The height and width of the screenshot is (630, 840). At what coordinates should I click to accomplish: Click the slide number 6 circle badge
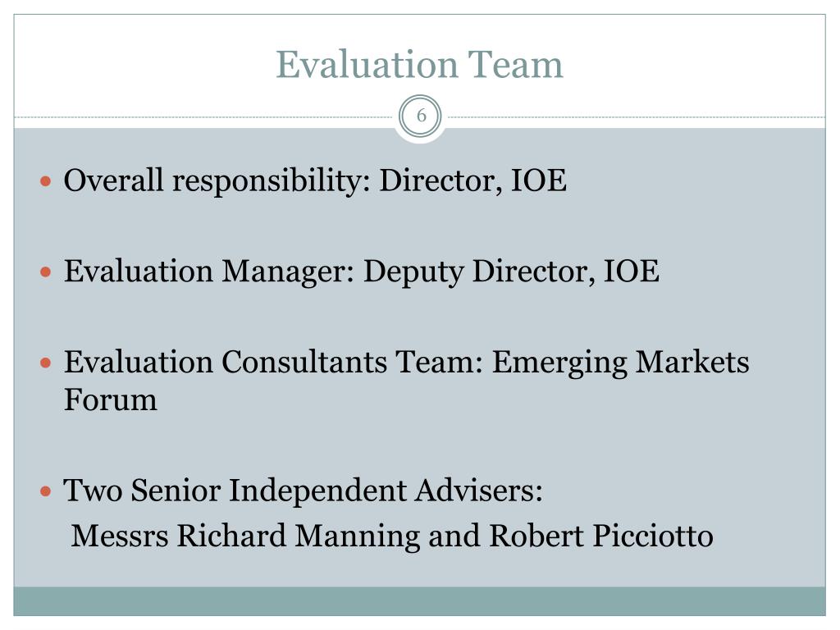[421, 116]
